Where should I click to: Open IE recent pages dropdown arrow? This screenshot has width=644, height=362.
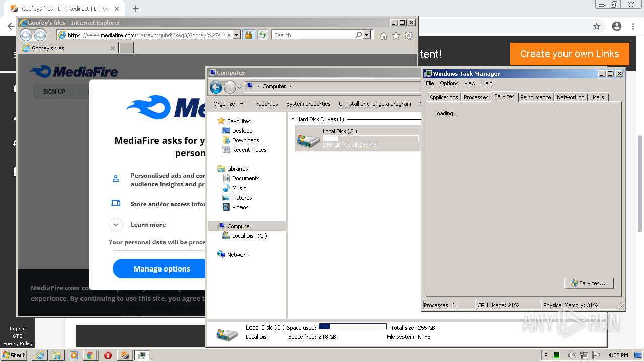(51, 35)
